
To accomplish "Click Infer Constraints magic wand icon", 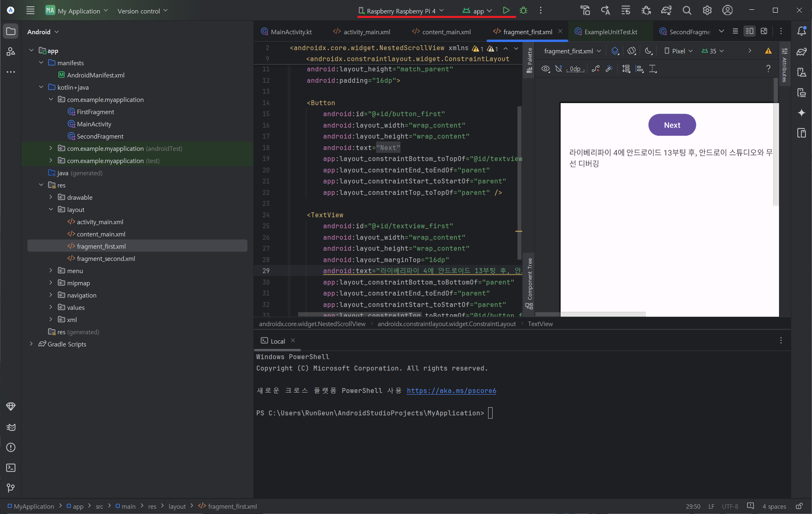I will [609, 69].
